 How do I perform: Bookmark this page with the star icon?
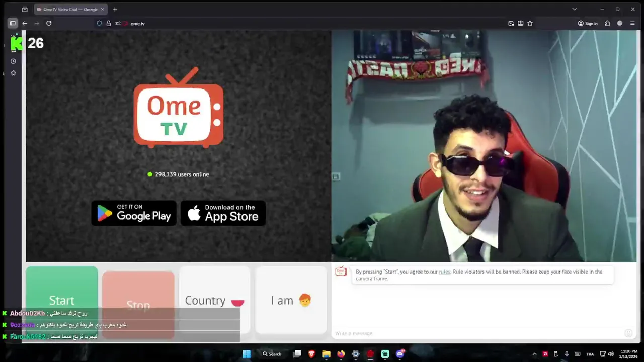530,23
